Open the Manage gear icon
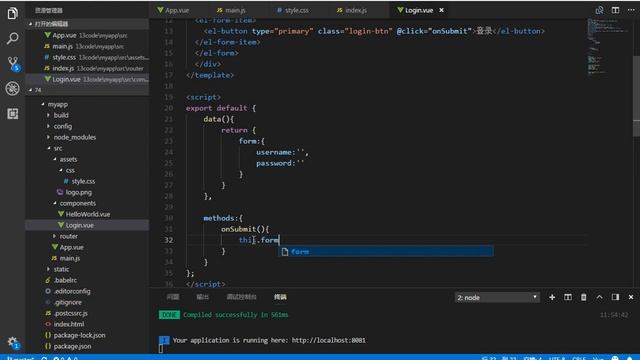This screenshot has height=360, width=640. 13,342
